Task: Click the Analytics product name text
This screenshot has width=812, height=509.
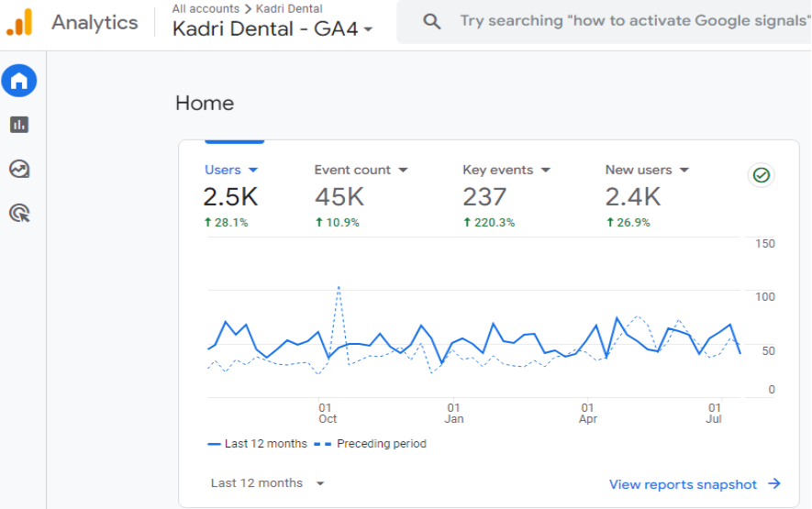Action: point(95,23)
